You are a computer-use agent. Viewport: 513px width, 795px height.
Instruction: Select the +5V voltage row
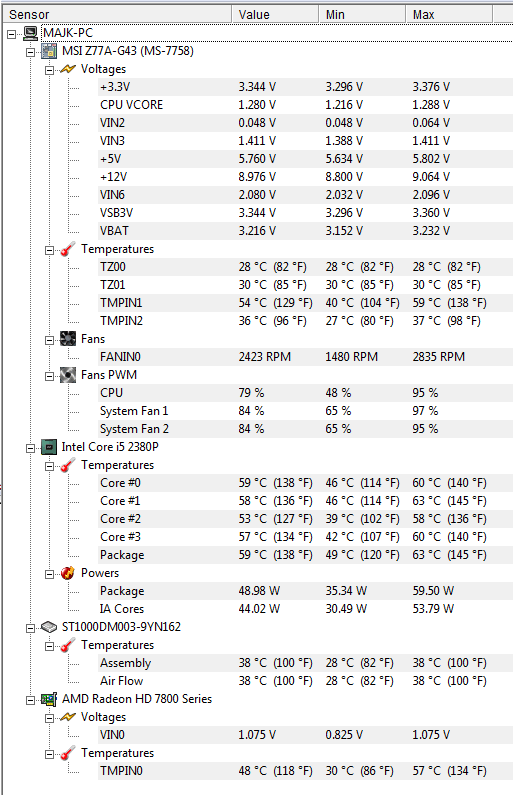pyautogui.click(x=305, y=159)
